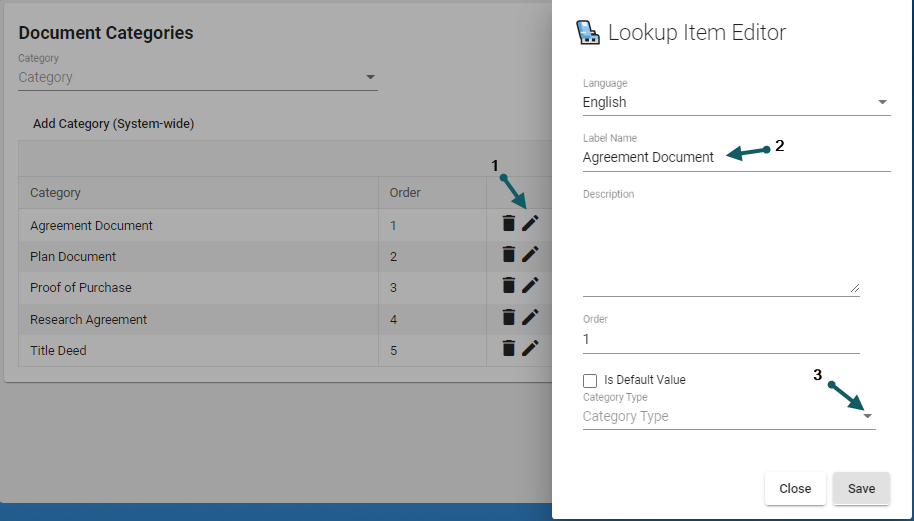Open pencil editor for Plan Document

coord(530,255)
